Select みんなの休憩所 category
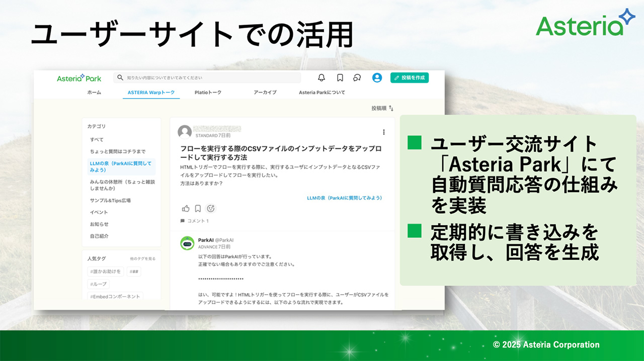Screen dimensions: 644x361 tap(122, 185)
